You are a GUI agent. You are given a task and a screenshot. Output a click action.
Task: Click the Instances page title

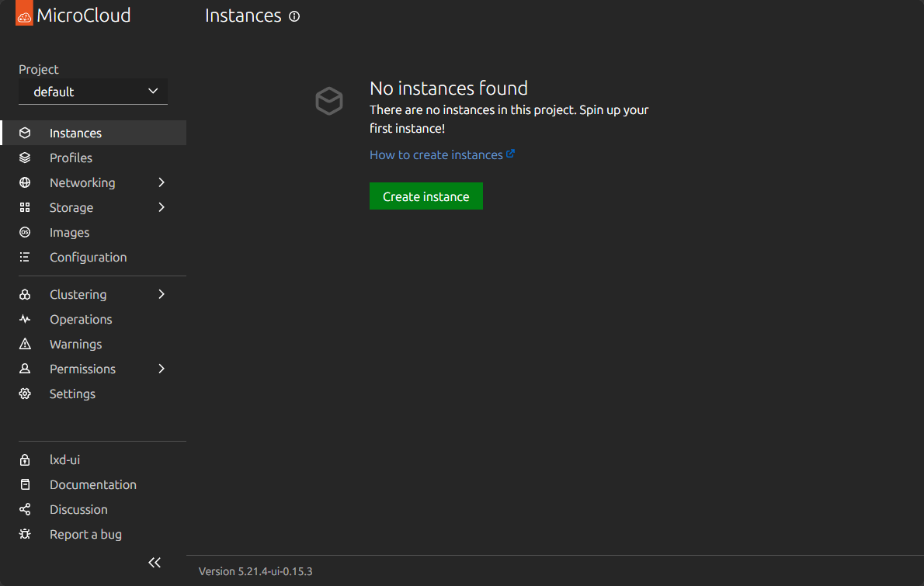[243, 16]
